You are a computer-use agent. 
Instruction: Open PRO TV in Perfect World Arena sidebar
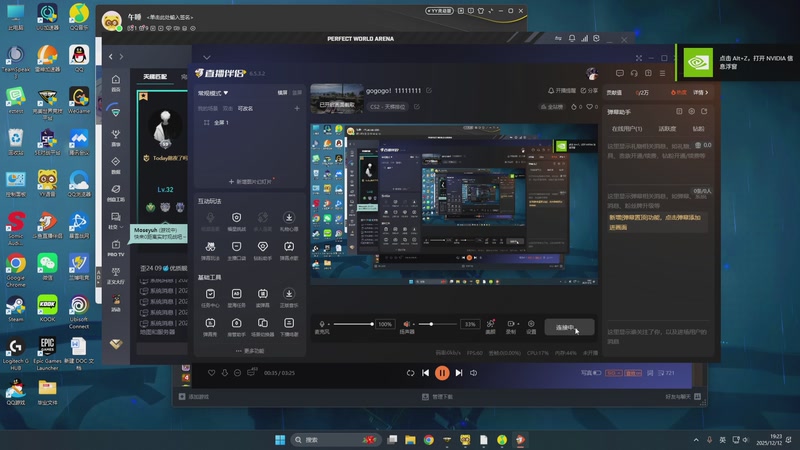116,248
